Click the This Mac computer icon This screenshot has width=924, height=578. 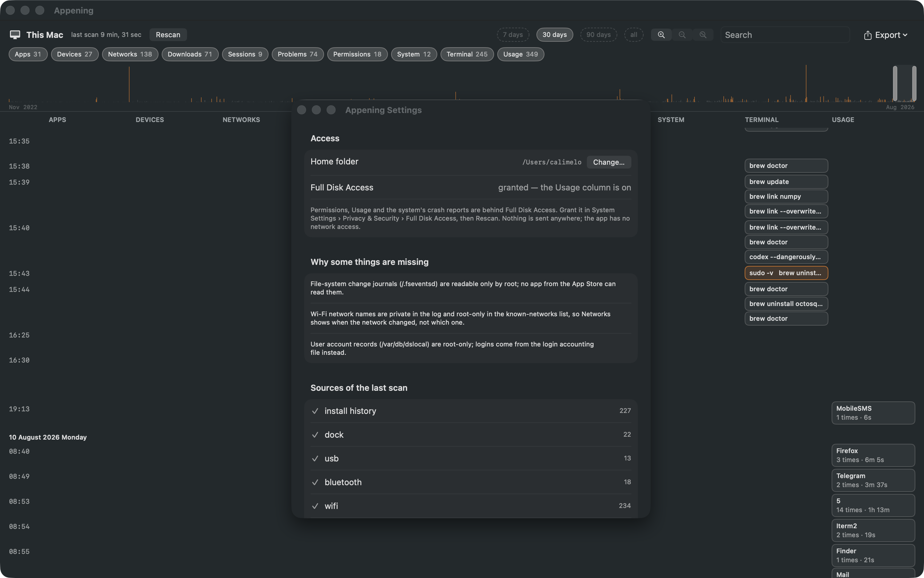15,35
